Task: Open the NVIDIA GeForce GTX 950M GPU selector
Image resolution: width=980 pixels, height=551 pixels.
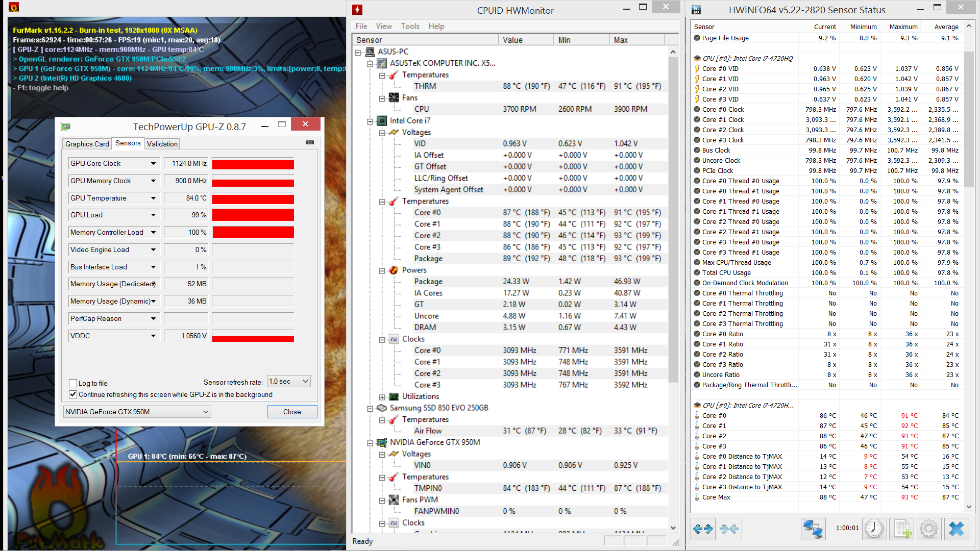Action: [x=137, y=412]
